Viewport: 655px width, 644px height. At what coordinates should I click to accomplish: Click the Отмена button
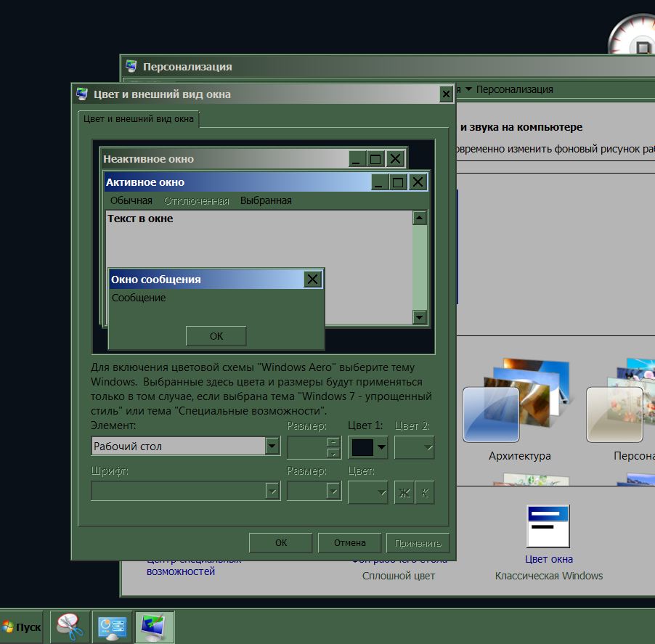click(x=349, y=542)
